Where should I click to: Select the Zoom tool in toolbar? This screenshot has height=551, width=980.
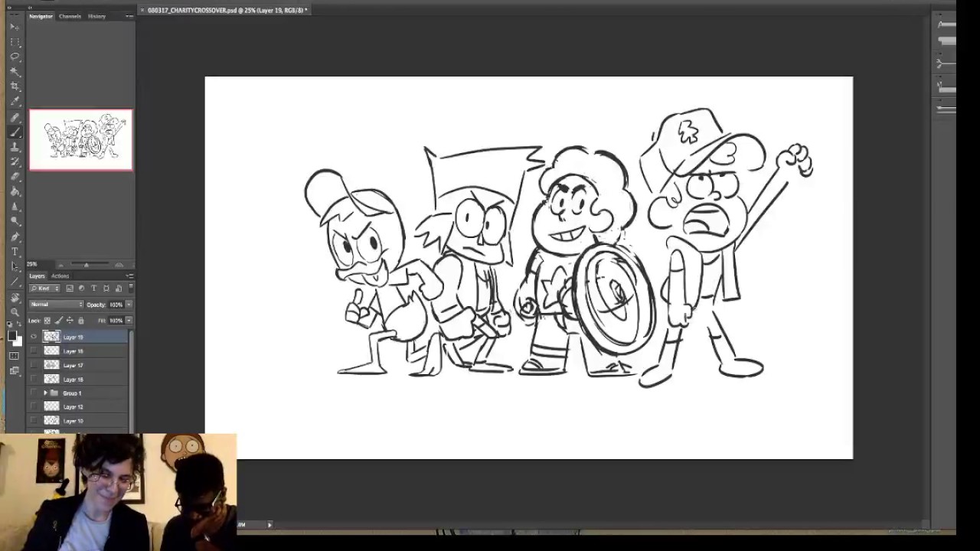[x=15, y=311]
